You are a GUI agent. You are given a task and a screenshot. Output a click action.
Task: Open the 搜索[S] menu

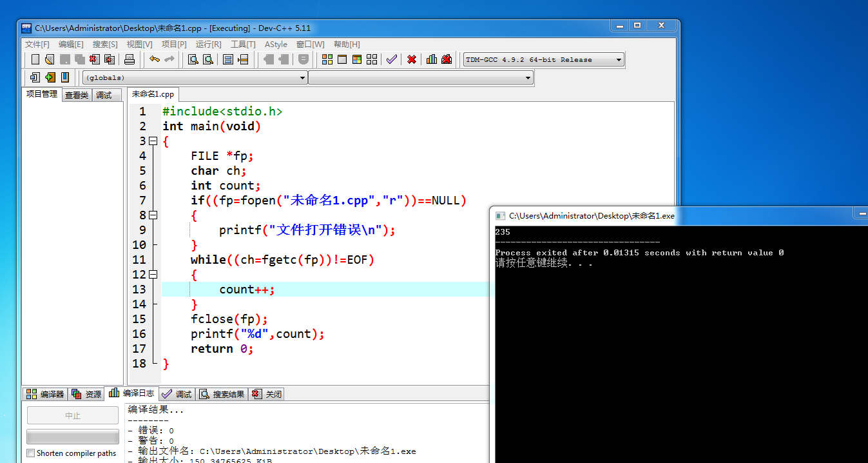[105, 44]
